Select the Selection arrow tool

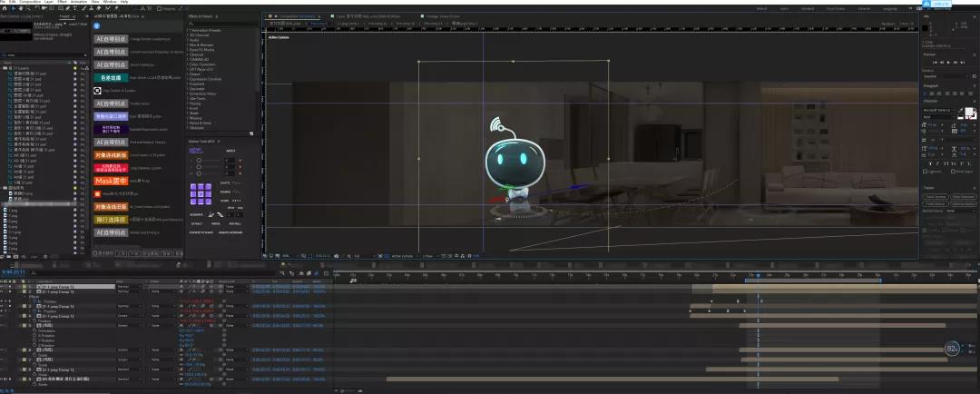(x=14, y=8)
